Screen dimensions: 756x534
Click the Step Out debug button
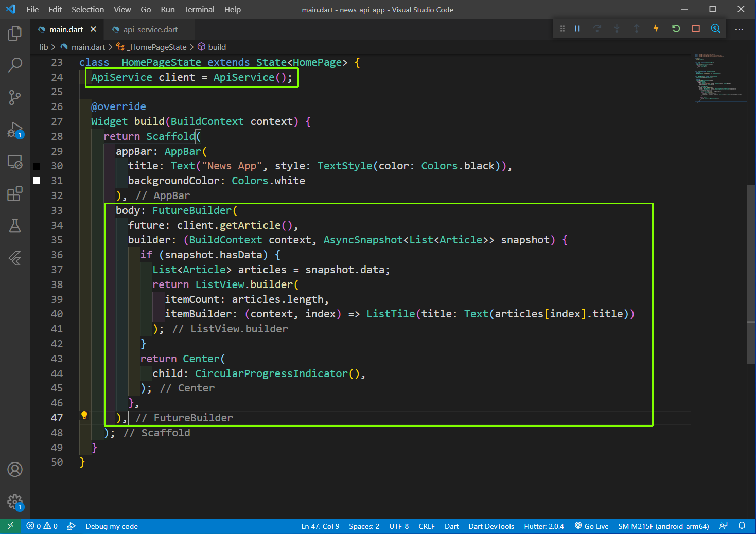tap(637, 29)
